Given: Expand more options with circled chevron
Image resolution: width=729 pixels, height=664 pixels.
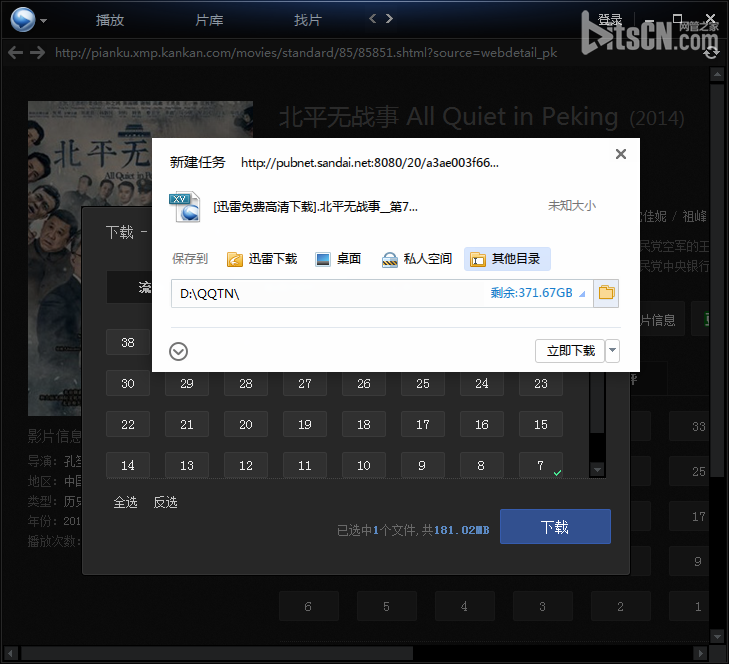Looking at the screenshot, I should pos(179,352).
